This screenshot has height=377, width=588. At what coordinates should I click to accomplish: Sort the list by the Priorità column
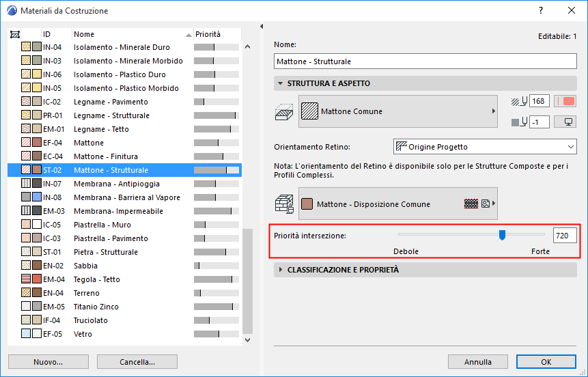pyautogui.click(x=217, y=34)
